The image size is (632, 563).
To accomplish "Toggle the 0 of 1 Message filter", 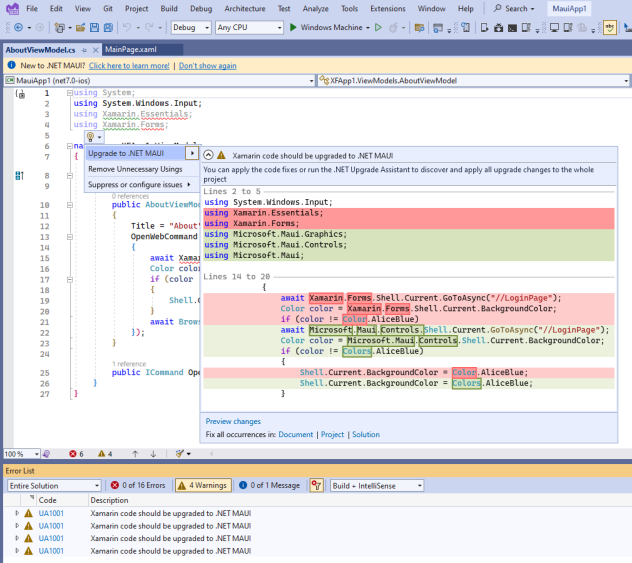I will (x=270, y=485).
